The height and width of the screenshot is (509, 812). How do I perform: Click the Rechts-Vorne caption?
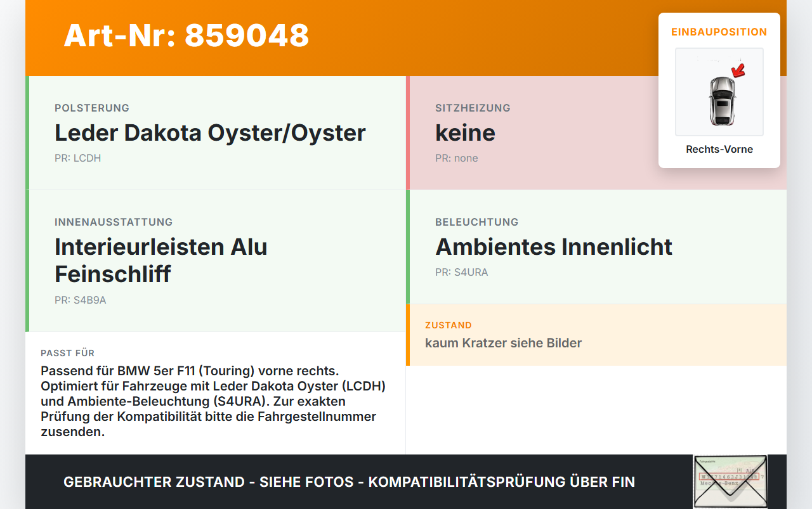719,150
